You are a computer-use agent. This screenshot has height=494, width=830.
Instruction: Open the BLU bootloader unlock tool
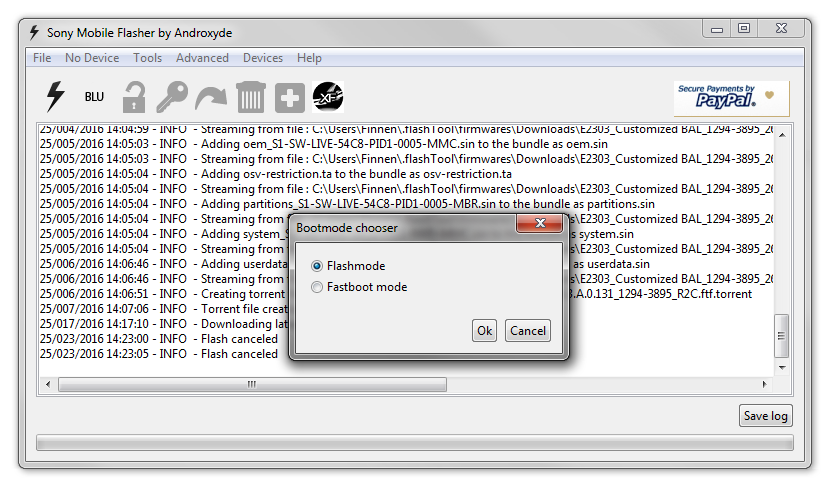pos(94,97)
